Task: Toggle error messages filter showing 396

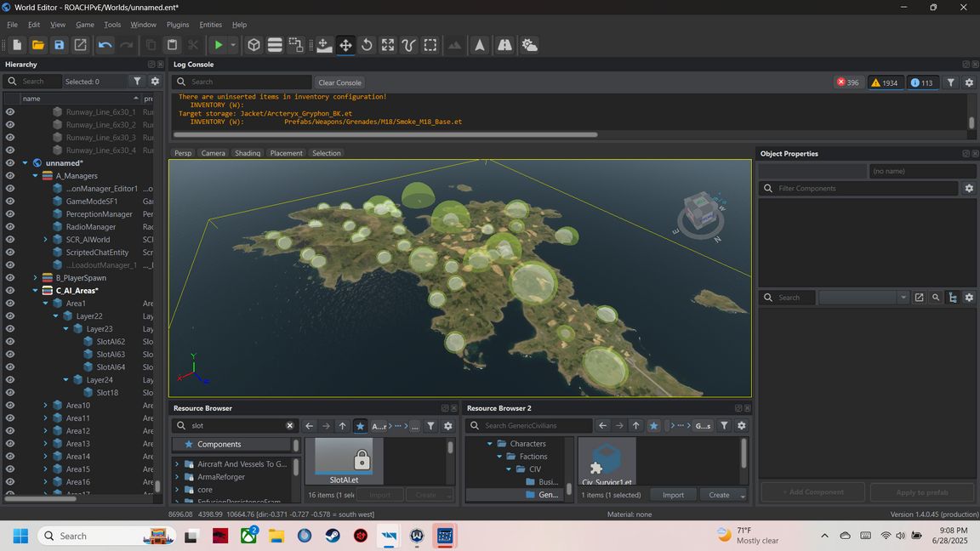Action: coord(847,82)
